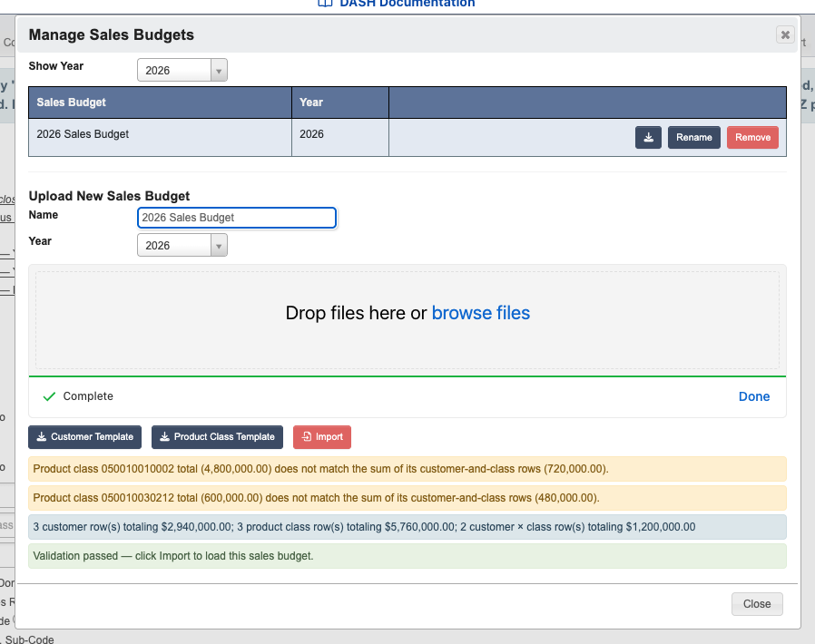Click the Upload New Sales Budget heading
The image size is (815, 644).
109,196
